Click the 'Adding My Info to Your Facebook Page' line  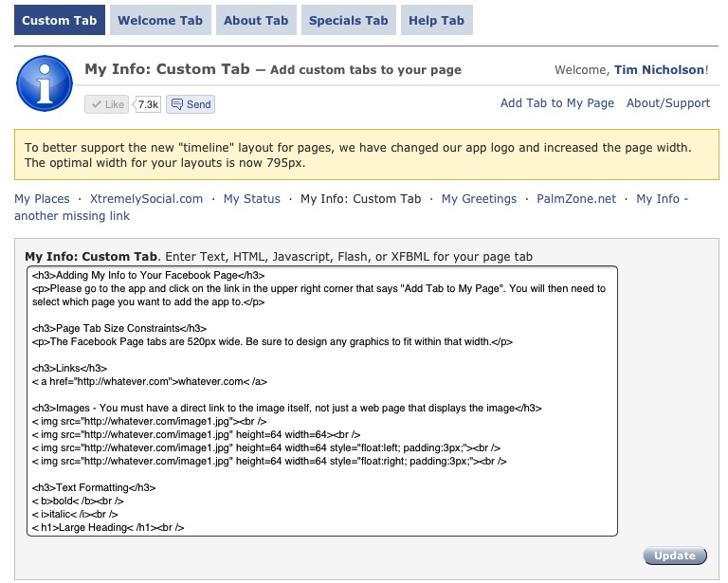click(x=148, y=275)
